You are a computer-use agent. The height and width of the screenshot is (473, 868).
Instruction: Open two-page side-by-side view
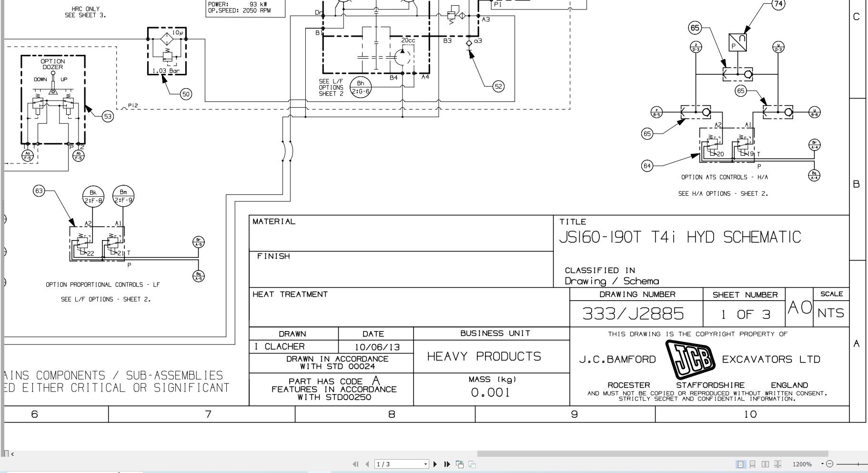click(766, 463)
